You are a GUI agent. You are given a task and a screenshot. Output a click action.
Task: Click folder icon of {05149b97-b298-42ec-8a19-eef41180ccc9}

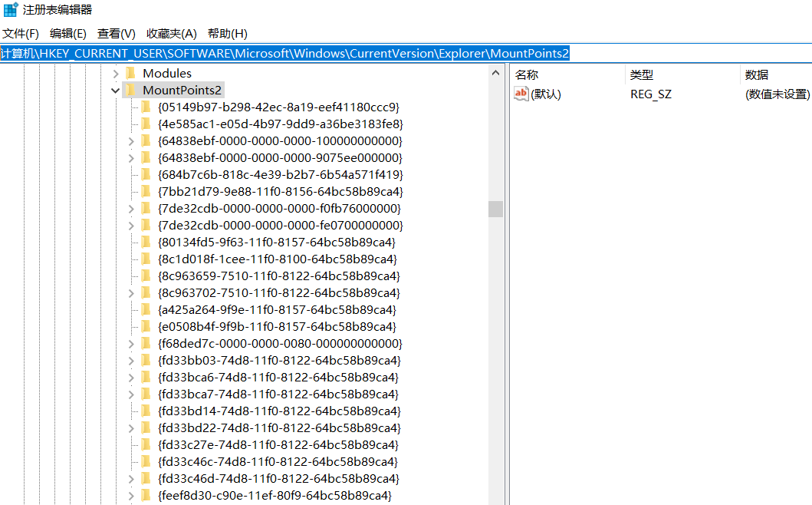(146, 107)
